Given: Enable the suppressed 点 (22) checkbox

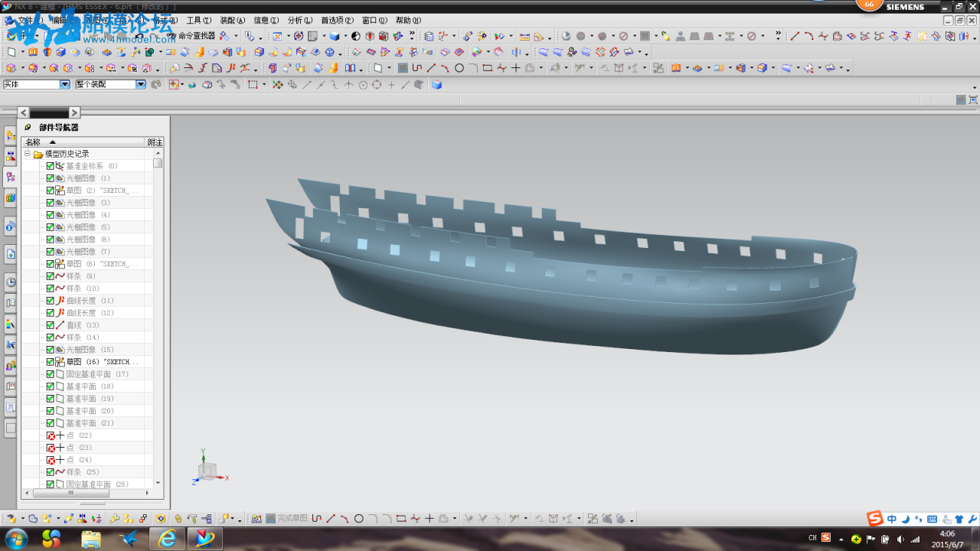Looking at the screenshot, I should coord(51,435).
